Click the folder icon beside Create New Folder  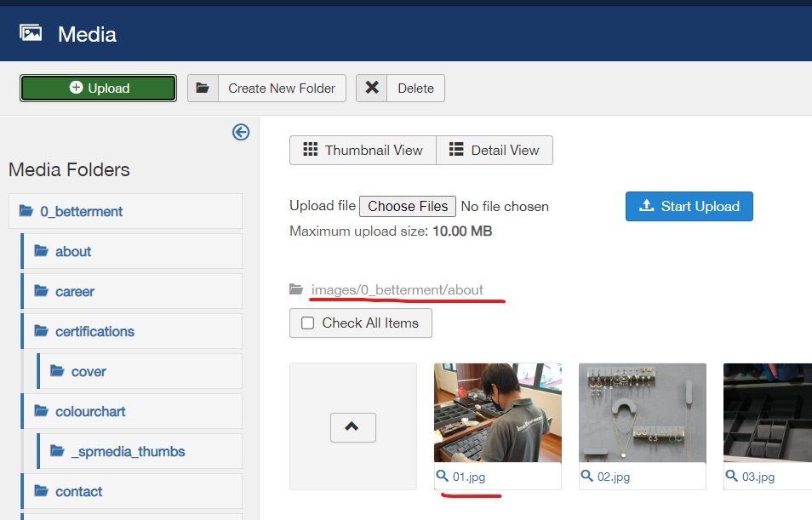(x=203, y=88)
